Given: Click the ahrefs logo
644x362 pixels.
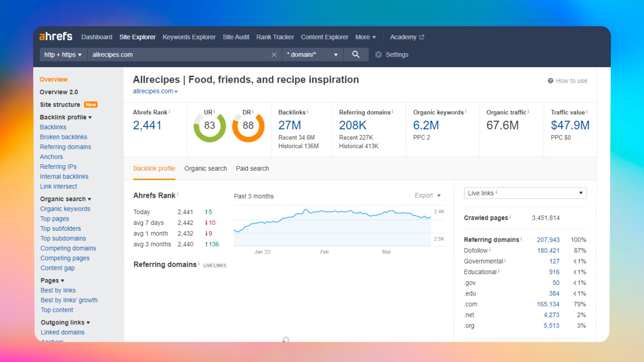Looking at the screenshot, I should [56, 36].
